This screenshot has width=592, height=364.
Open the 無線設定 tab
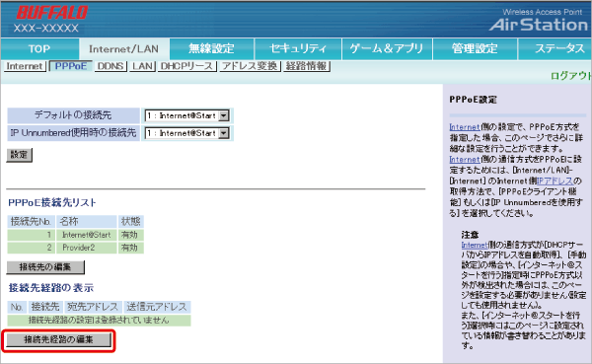[211, 48]
